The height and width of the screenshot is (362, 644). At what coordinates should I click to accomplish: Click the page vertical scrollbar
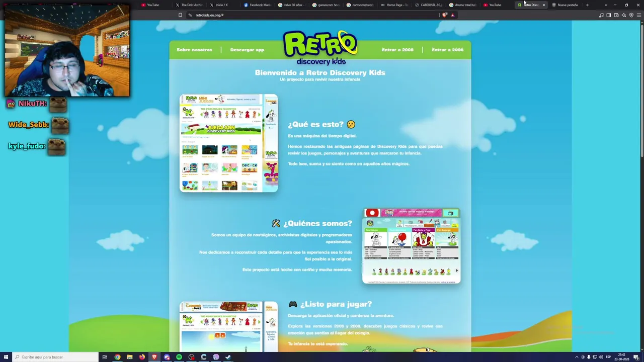tap(642, 90)
